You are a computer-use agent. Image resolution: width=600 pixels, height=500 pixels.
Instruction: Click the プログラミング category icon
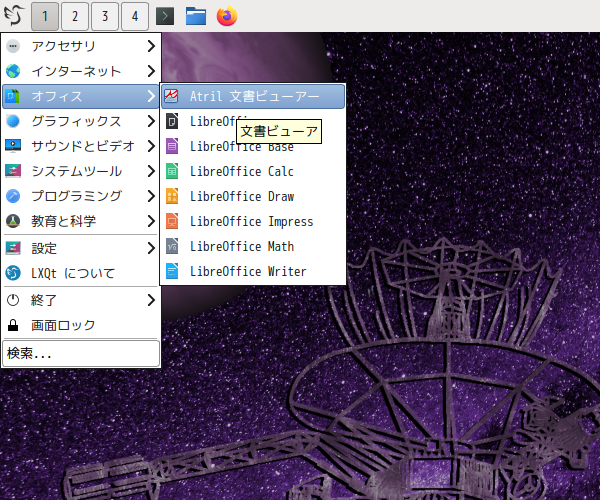tap(13, 196)
